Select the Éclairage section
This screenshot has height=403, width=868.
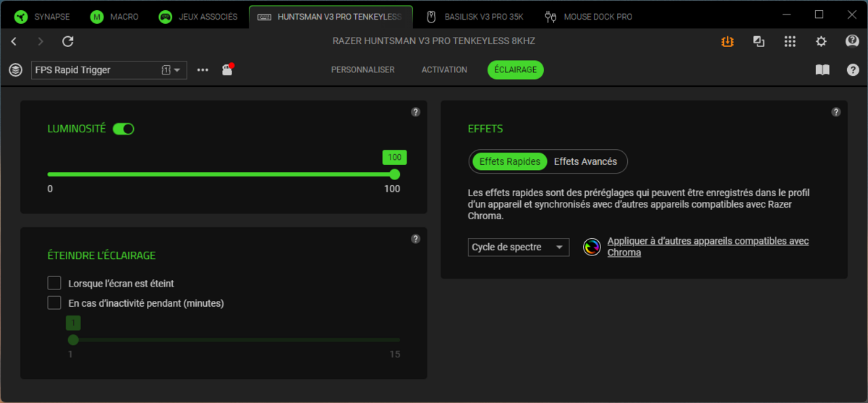516,70
